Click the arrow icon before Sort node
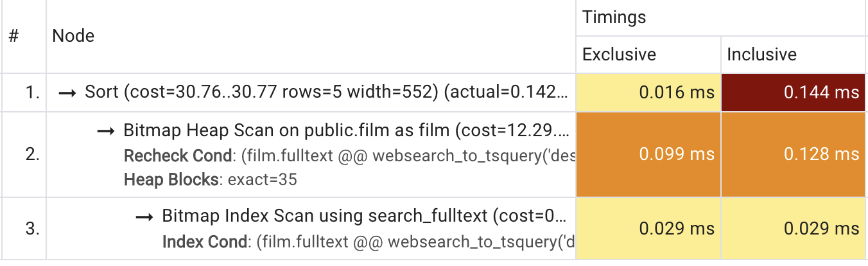Screen dimensions: 868x266 point(68,93)
